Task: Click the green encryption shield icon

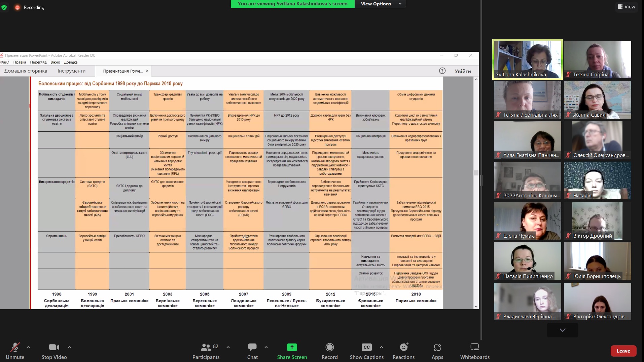Action: (4, 7)
